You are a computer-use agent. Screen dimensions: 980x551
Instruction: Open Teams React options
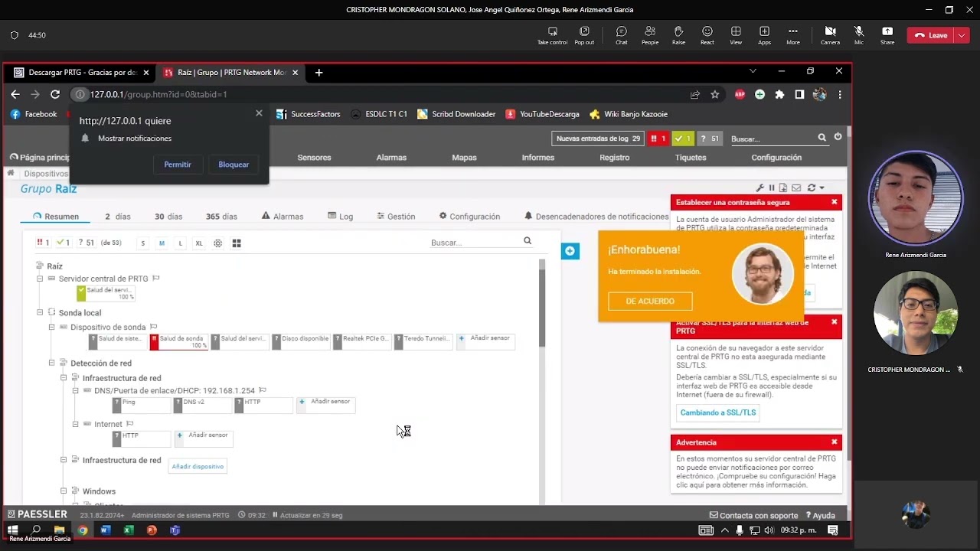(x=707, y=34)
